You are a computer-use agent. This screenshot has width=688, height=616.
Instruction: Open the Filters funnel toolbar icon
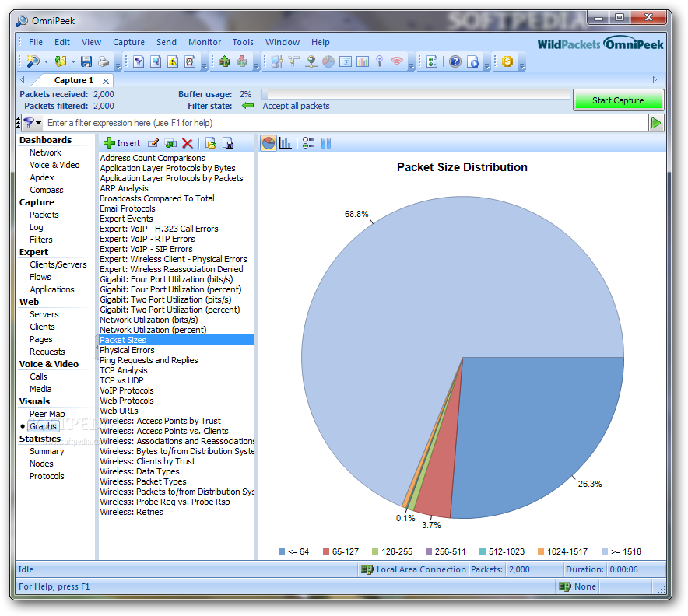139,61
